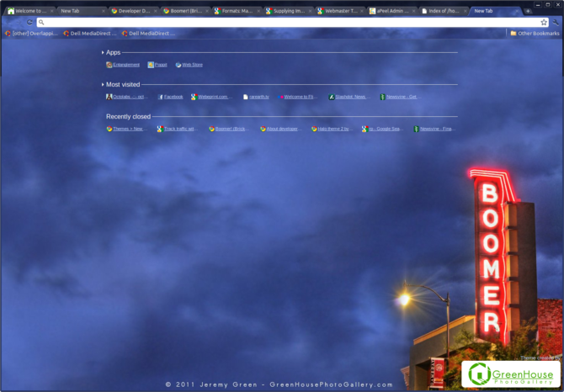Screen dimensions: 564x392
Task: Switch to the aPeel Admin tab
Action: (392, 11)
